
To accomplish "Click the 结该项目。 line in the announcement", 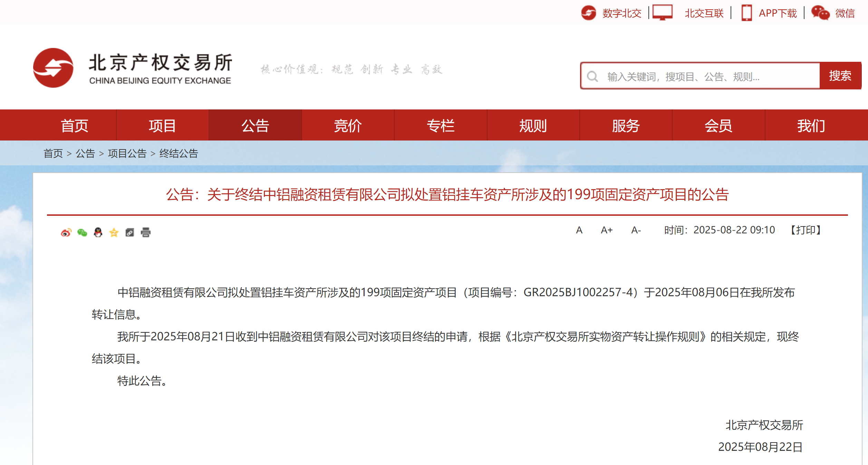I will [x=117, y=359].
